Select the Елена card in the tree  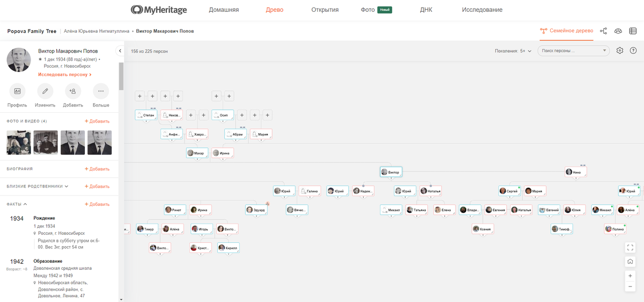coord(444,210)
